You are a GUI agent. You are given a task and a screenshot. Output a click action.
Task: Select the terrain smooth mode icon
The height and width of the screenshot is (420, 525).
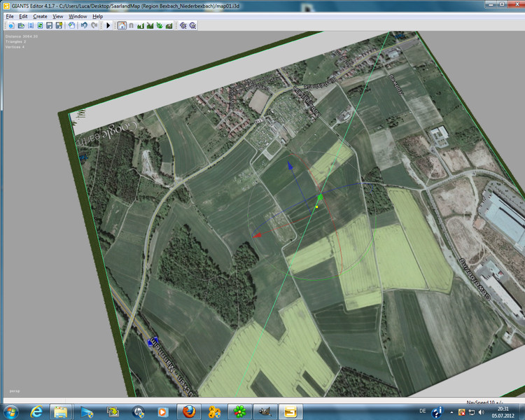coord(150,25)
